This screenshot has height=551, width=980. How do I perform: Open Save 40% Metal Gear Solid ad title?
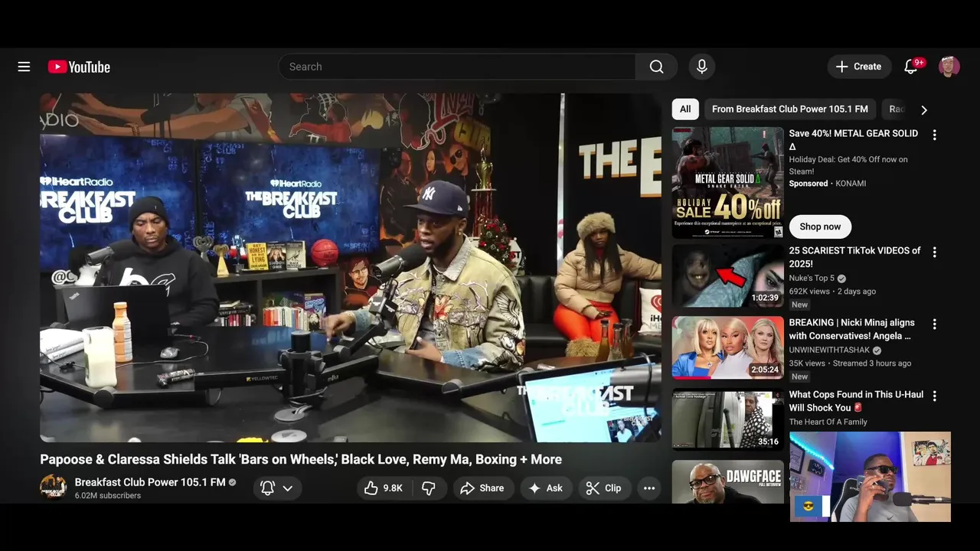point(853,139)
